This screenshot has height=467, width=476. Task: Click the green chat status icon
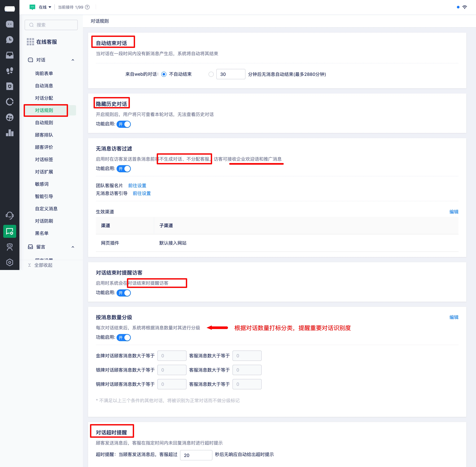pyautogui.click(x=32, y=7)
